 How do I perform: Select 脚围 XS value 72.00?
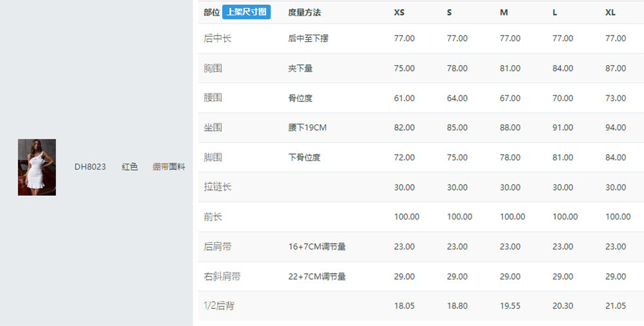pyautogui.click(x=404, y=157)
